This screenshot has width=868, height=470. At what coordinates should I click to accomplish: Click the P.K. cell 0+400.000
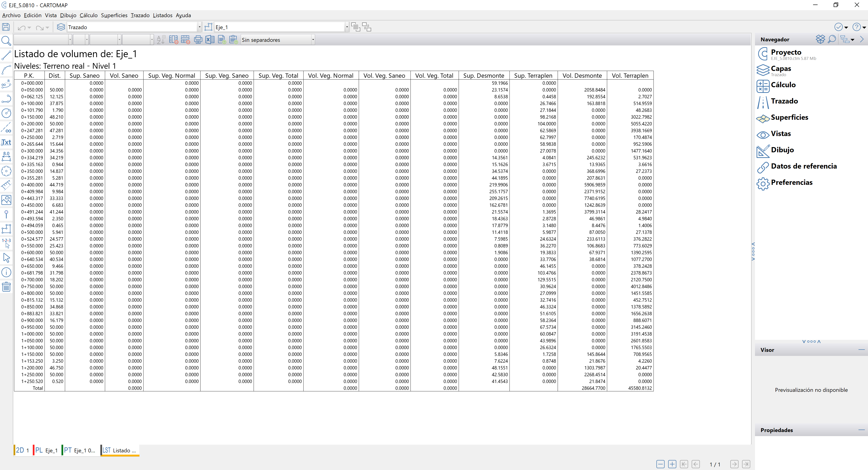(32, 185)
